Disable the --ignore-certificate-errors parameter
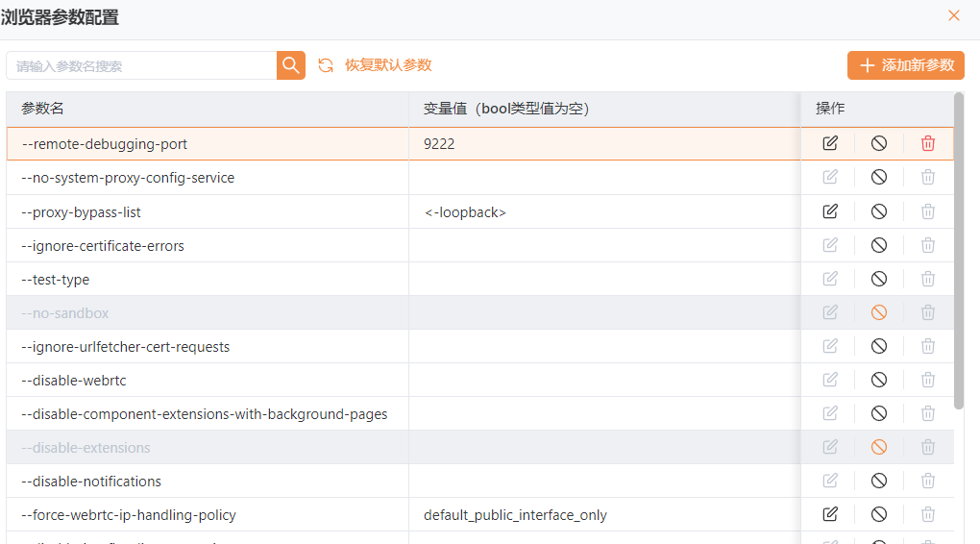This screenshot has width=980, height=544. tap(879, 245)
